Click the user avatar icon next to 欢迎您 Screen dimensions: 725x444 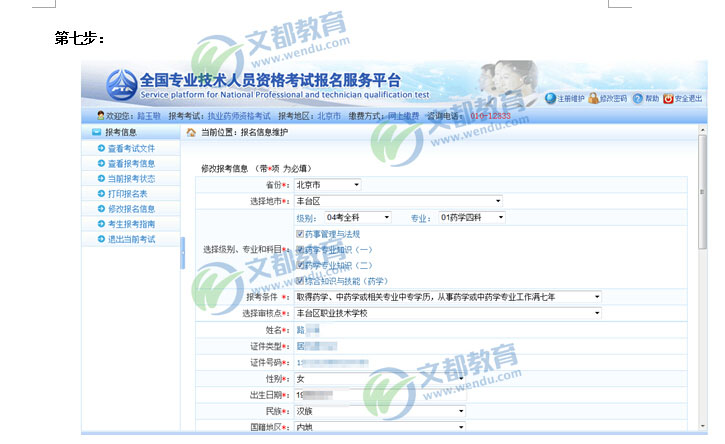coord(101,115)
